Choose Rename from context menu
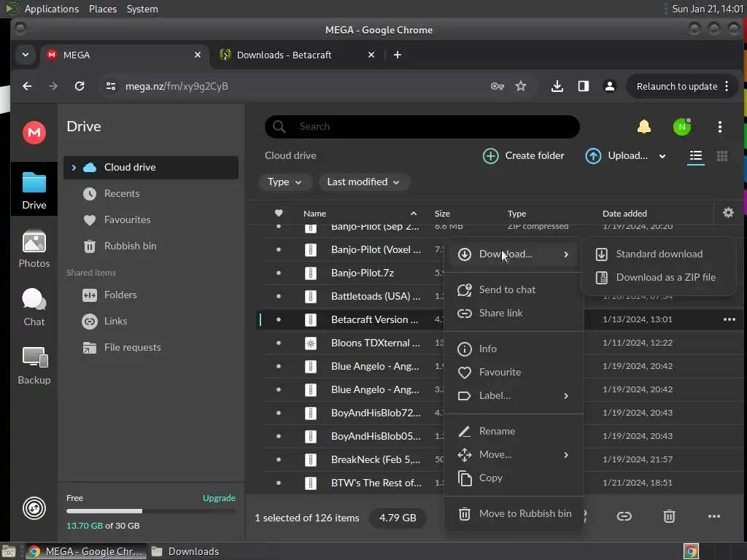 tap(514, 432)
